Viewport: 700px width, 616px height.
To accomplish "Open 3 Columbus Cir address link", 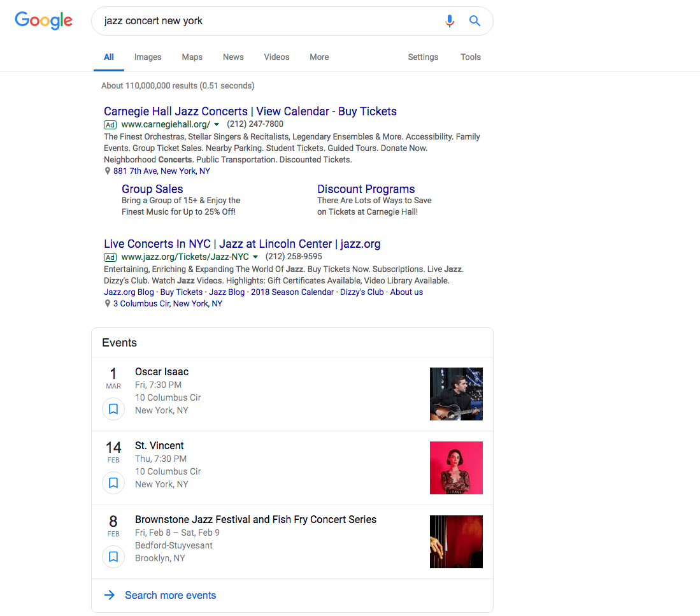I will pos(168,303).
